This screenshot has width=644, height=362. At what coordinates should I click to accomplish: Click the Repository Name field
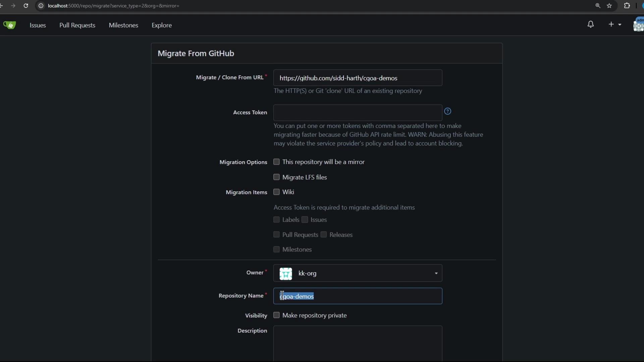(358, 296)
